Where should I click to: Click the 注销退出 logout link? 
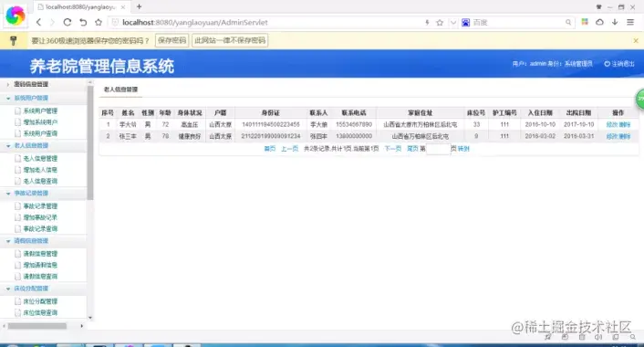pyautogui.click(x=619, y=64)
